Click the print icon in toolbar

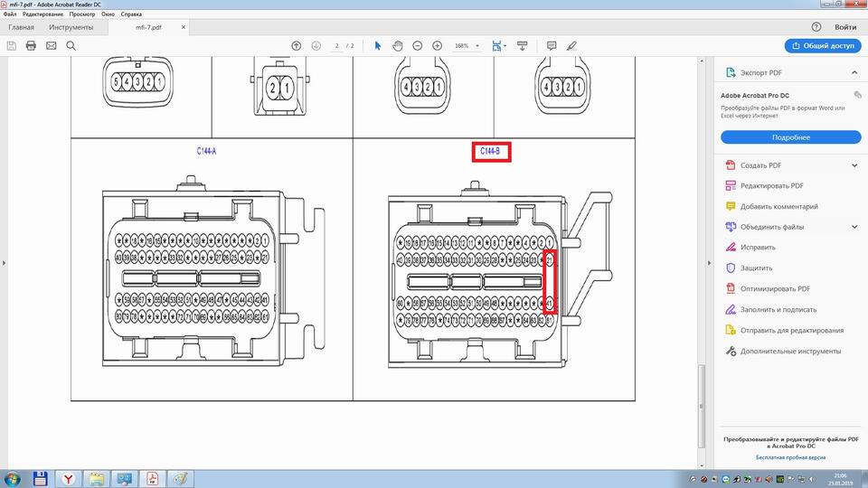click(31, 45)
